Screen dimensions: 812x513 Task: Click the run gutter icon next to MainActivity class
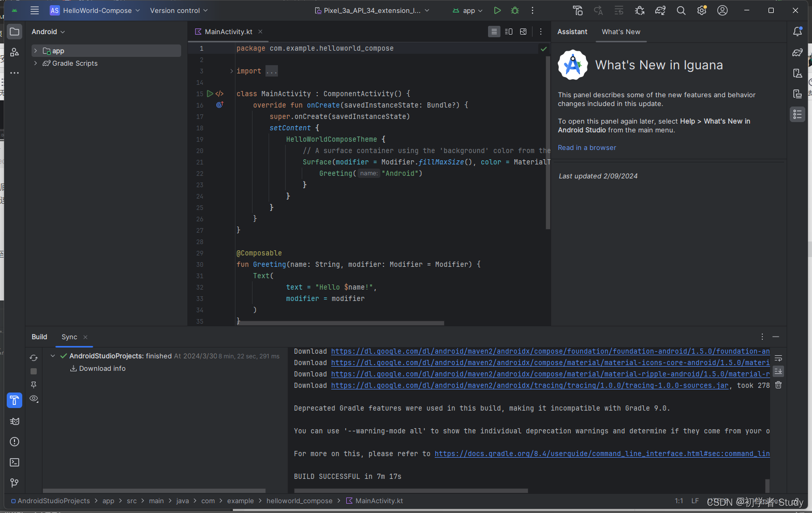point(210,94)
